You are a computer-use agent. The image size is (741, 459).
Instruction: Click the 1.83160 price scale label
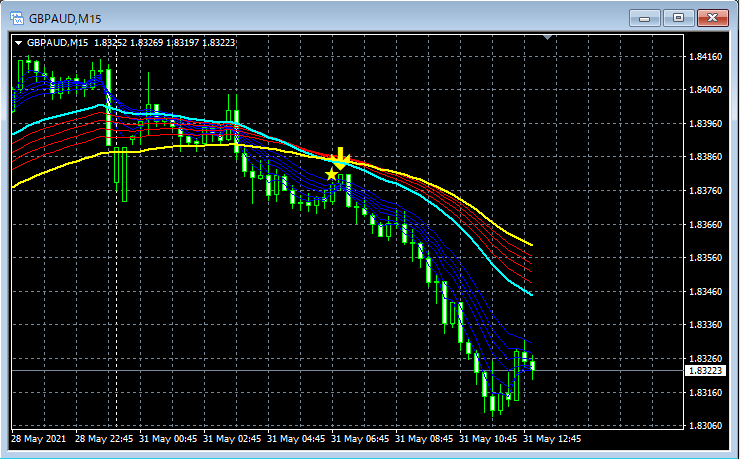coord(706,392)
